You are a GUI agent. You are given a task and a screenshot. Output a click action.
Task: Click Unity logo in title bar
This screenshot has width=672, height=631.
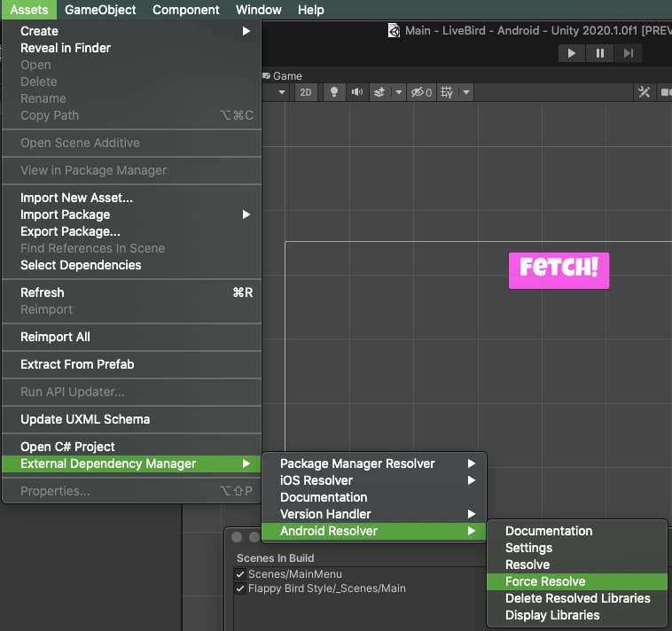tap(394, 30)
